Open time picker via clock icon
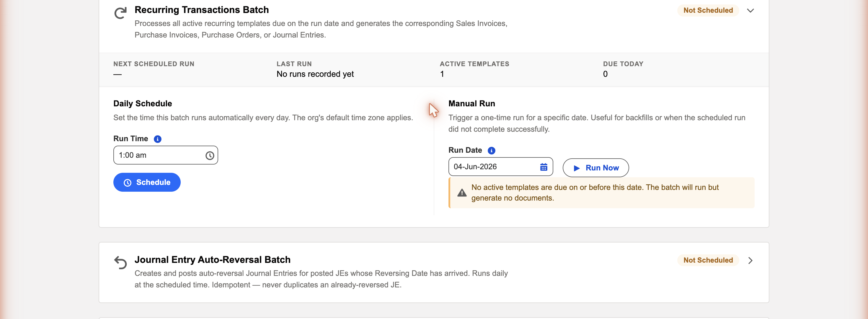868x319 pixels. 210,155
